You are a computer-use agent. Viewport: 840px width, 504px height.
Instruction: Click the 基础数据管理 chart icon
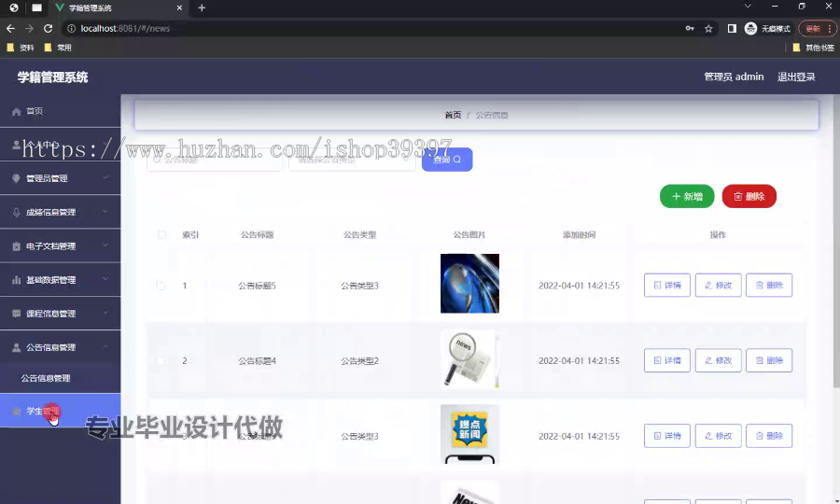(x=16, y=280)
